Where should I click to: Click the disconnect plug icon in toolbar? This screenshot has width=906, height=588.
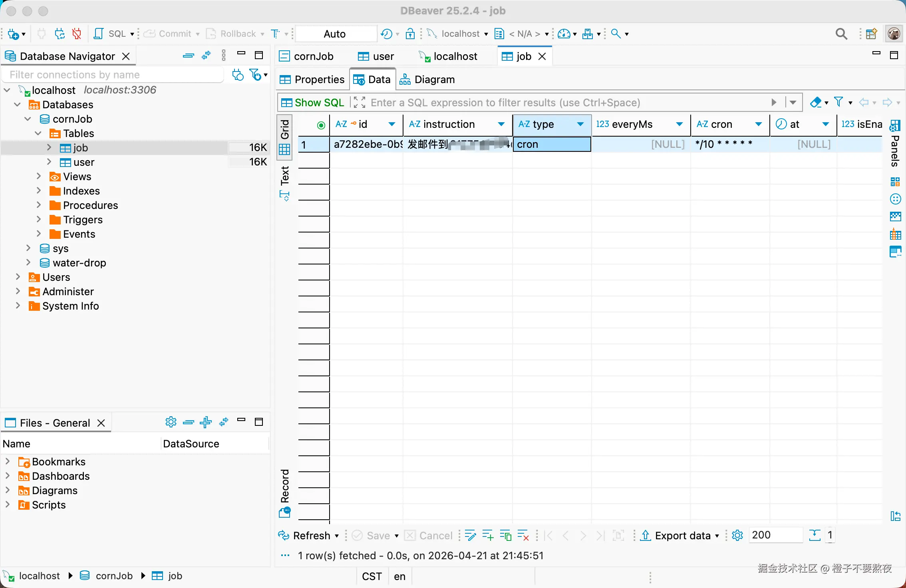point(77,34)
